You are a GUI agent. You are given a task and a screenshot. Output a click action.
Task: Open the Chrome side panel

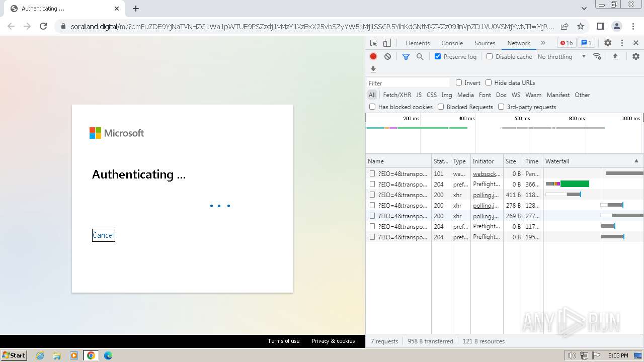600,26
